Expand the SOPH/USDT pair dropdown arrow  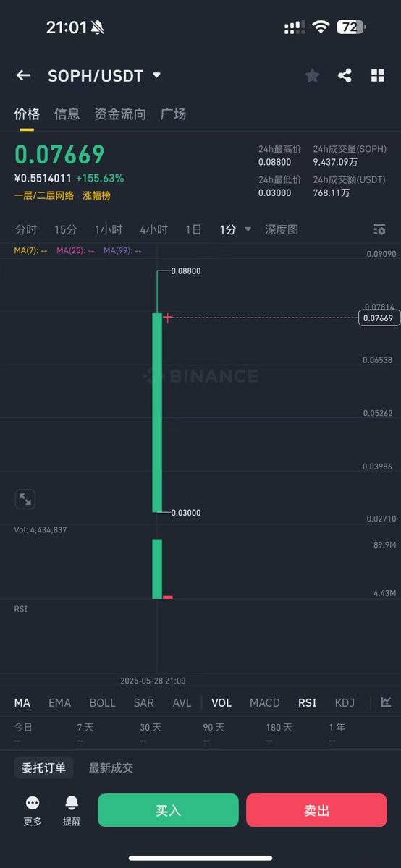pyautogui.click(x=156, y=75)
